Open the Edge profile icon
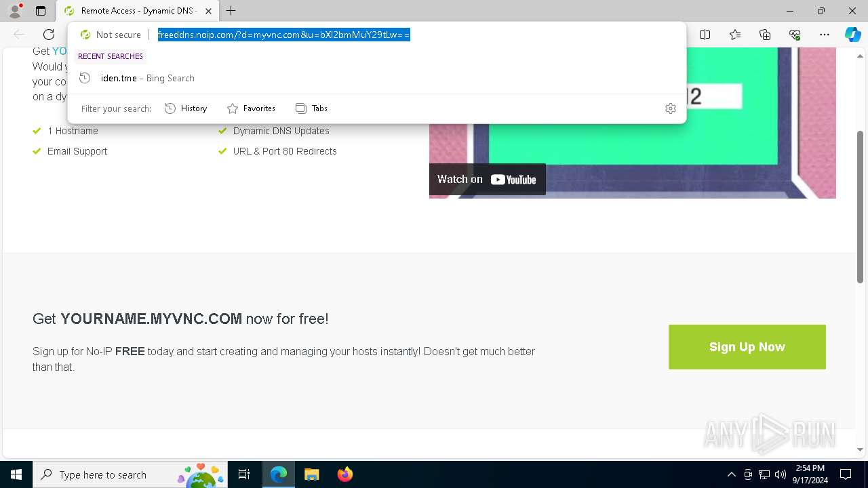 pos(15,11)
